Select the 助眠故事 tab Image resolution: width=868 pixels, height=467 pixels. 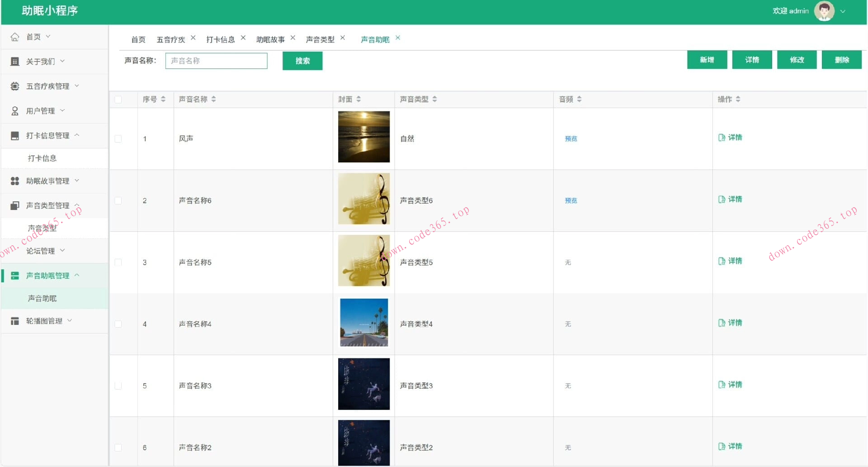pos(270,39)
